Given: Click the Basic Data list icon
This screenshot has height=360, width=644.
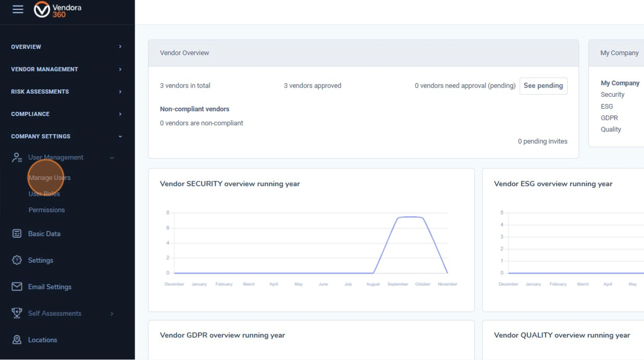Looking at the screenshot, I should click(x=17, y=234).
